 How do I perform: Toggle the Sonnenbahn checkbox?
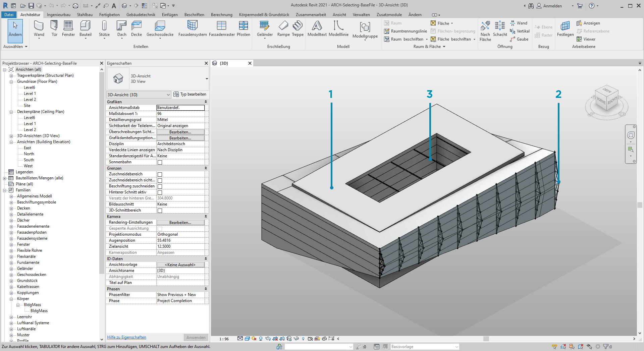160,162
